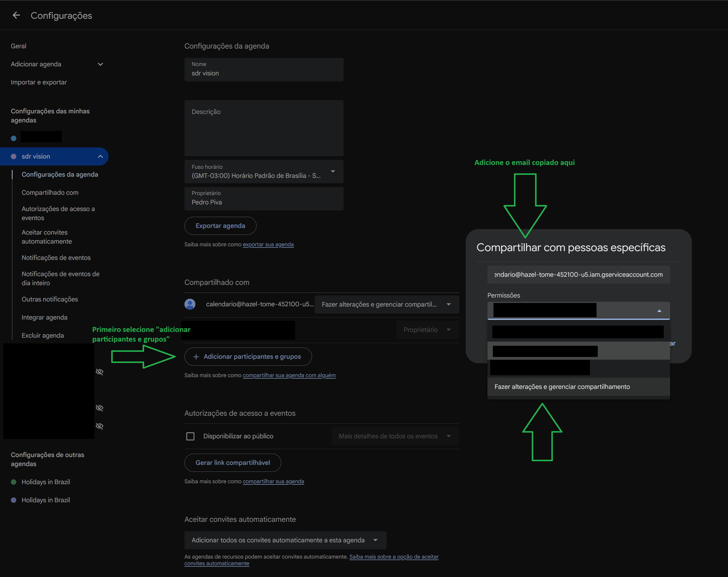Click the person avatar next to calendario email
728x577 pixels.
(x=190, y=304)
